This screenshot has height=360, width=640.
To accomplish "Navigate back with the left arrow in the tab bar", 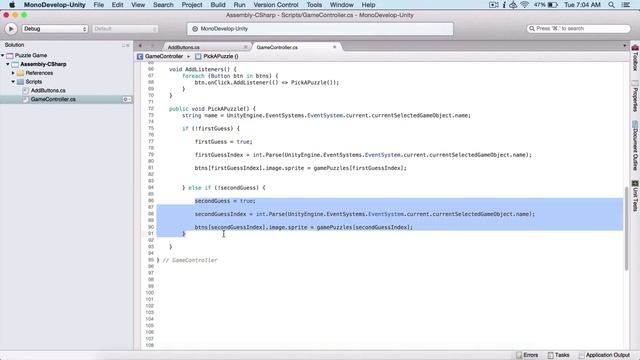I will point(140,46).
